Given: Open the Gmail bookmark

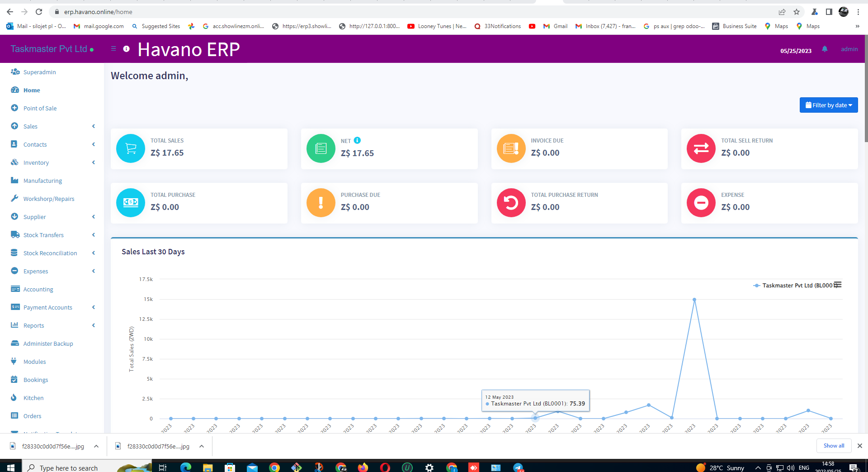Looking at the screenshot, I should pos(556,26).
